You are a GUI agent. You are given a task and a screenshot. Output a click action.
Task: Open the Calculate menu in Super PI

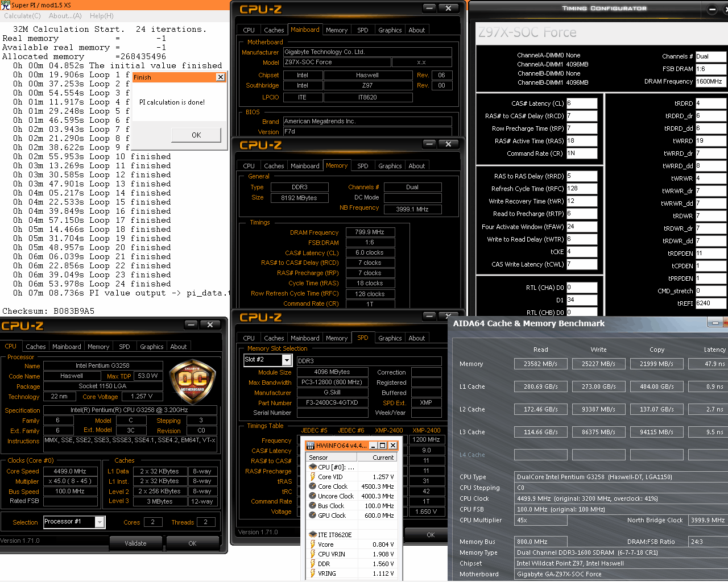(22, 16)
